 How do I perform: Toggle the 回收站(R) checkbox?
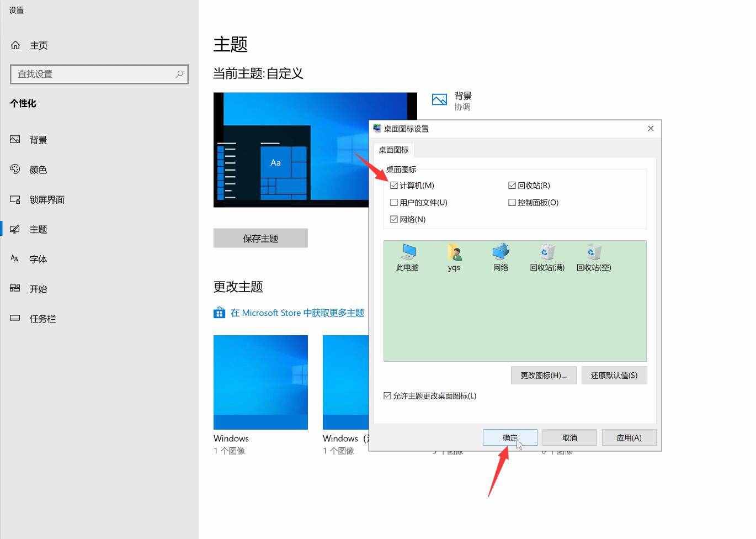click(512, 186)
